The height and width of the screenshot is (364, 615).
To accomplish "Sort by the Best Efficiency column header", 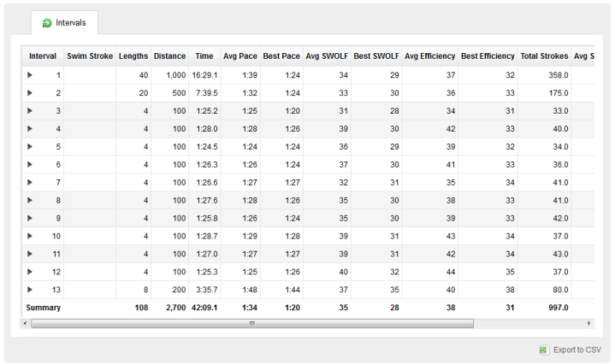I will pyautogui.click(x=488, y=56).
